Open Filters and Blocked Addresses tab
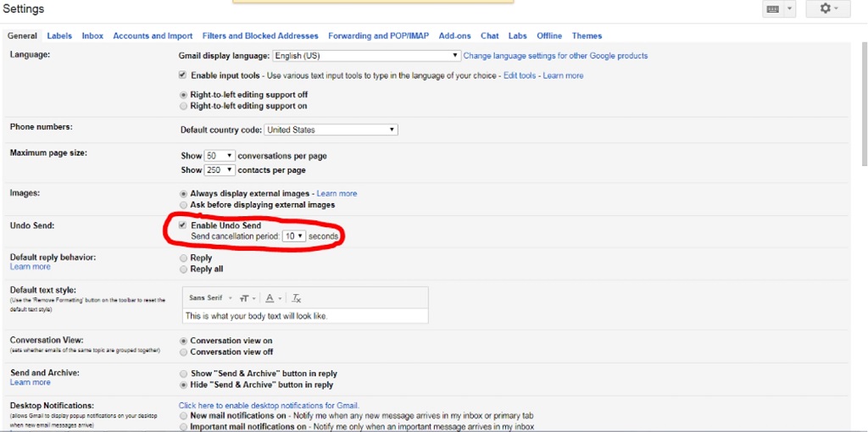This screenshot has width=868, height=432. coord(260,36)
